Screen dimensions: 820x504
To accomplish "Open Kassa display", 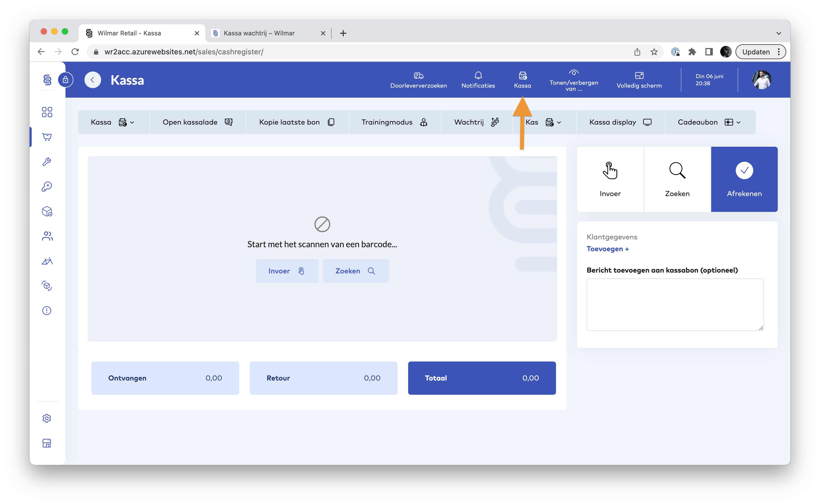I will pyautogui.click(x=620, y=122).
